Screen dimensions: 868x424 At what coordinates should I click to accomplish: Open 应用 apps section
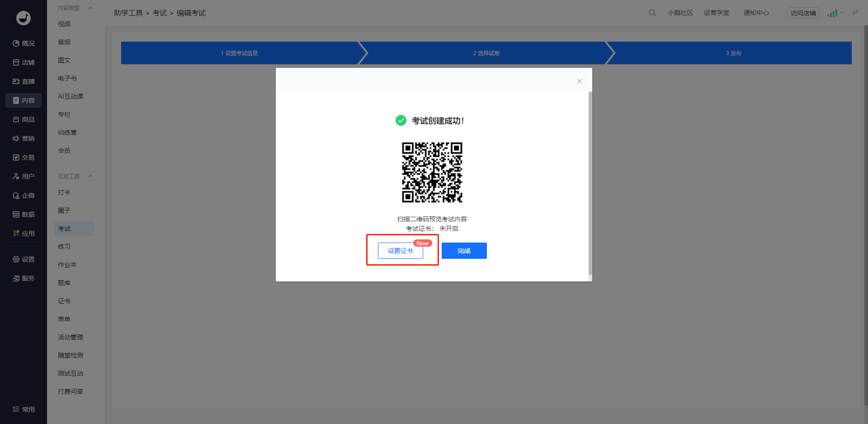click(x=24, y=233)
